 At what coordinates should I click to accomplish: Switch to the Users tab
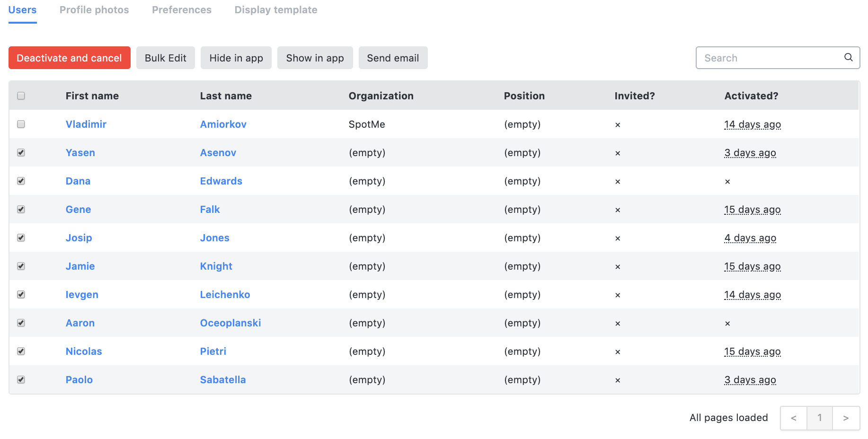22,10
